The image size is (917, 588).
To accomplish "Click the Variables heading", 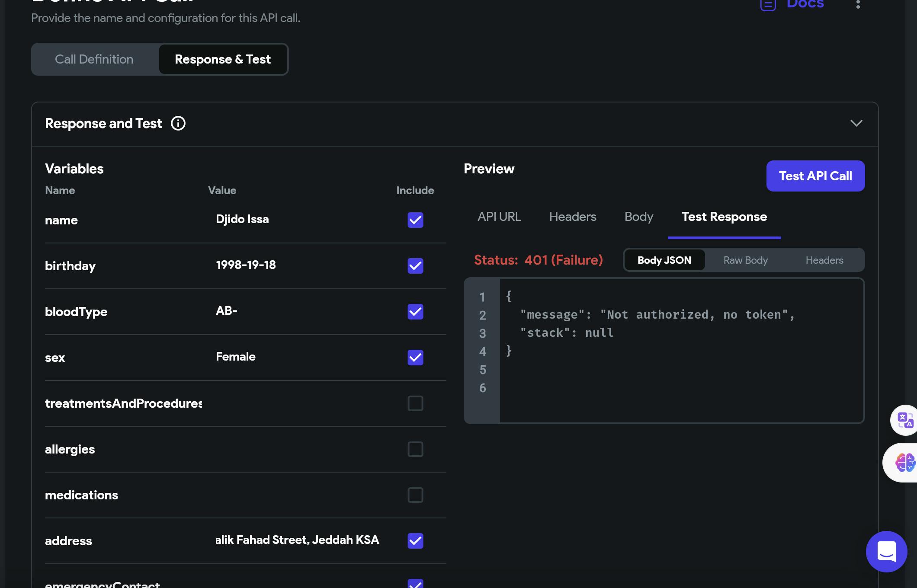I will (74, 169).
